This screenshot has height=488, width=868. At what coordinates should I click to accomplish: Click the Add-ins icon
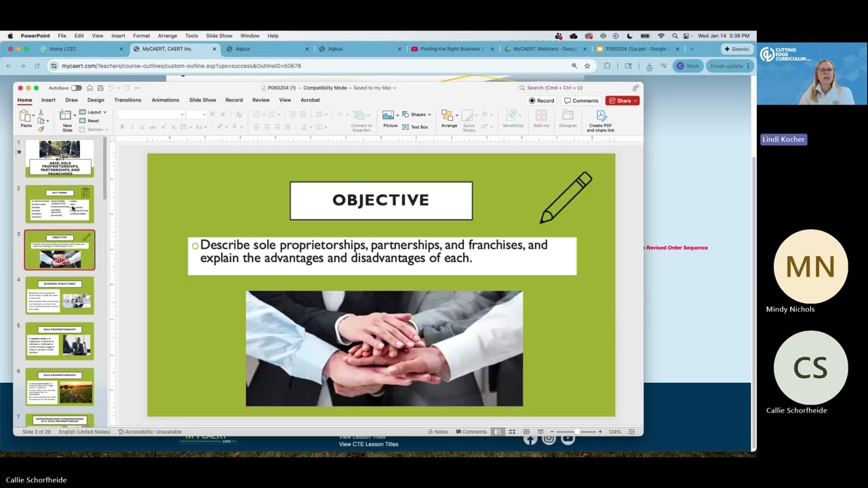[x=541, y=119]
